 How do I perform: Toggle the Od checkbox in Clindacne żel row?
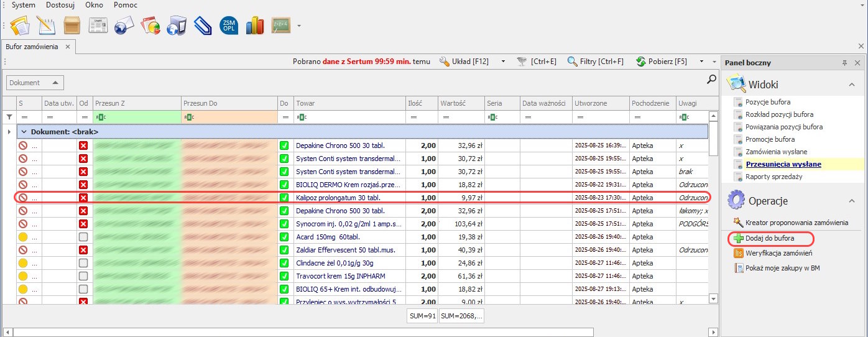coord(83,263)
